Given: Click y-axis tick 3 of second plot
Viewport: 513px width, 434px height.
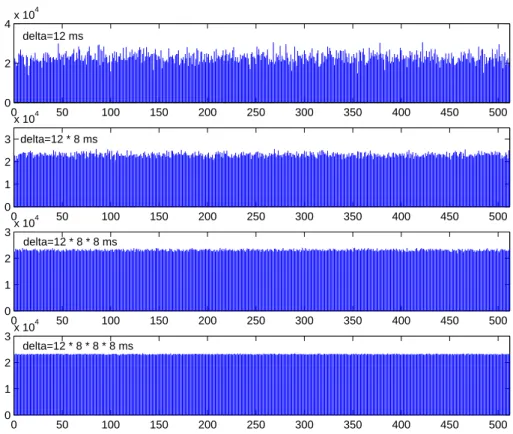Looking at the screenshot, I should tap(7, 139).
